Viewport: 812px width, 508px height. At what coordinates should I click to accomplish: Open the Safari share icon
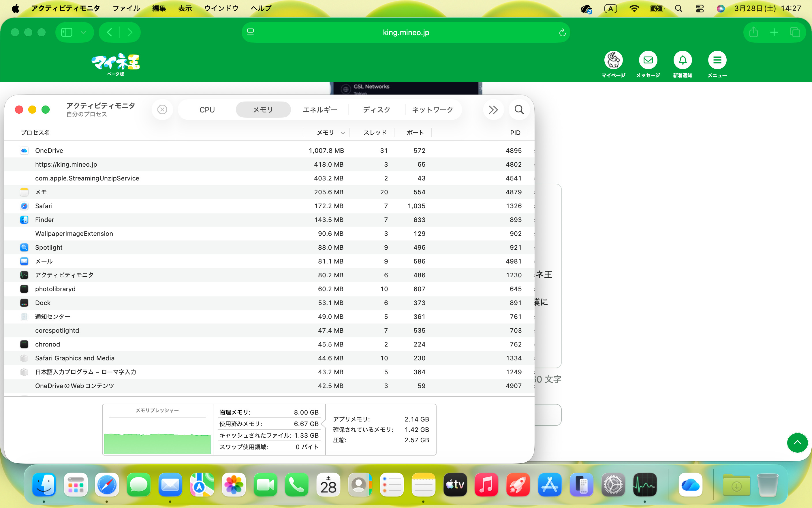pyautogui.click(x=753, y=32)
